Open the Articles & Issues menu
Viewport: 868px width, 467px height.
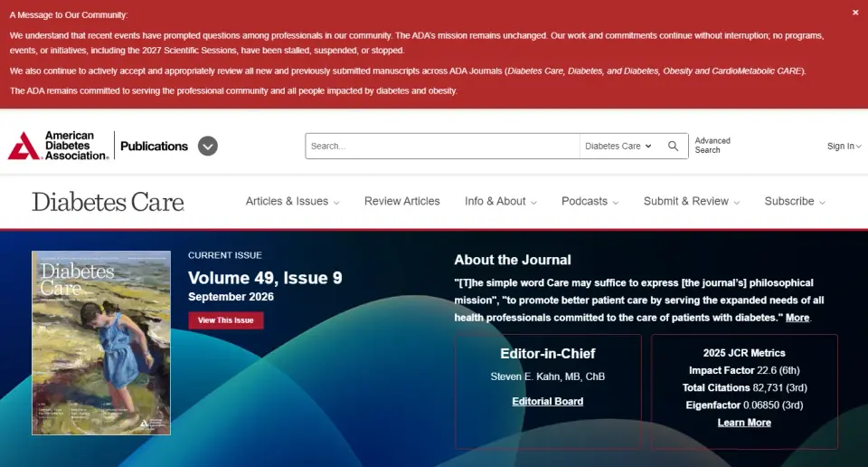292,201
